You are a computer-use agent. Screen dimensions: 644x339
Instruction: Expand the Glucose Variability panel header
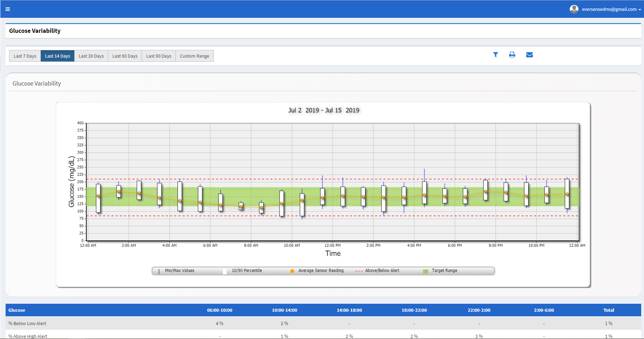[37, 83]
